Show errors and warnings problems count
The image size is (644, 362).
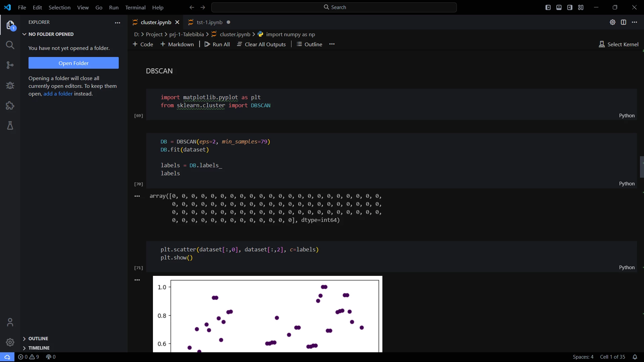(29, 357)
